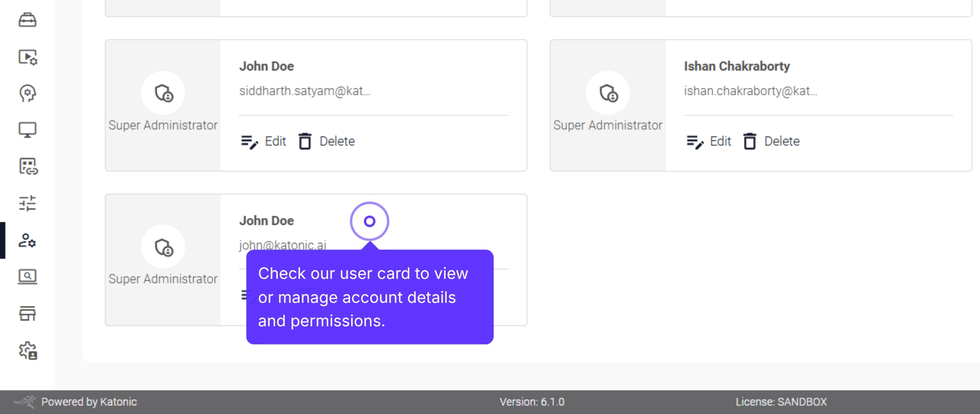This screenshot has height=414, width=980.
Task: Open the linked app grid sidebar icon
Action: click(x=28, y=167)
